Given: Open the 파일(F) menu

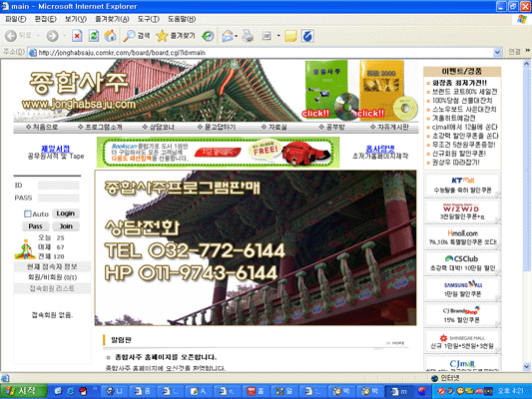Looking at the screenshot, I should click(16, 19).
